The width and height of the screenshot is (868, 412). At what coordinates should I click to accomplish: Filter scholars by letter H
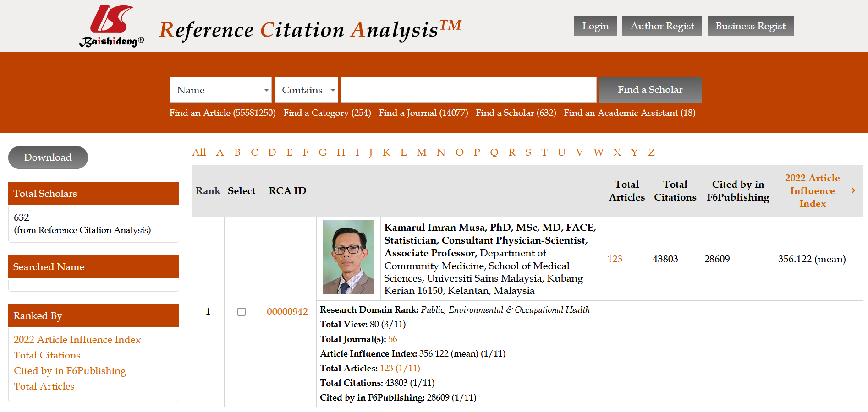pos(341,152)
